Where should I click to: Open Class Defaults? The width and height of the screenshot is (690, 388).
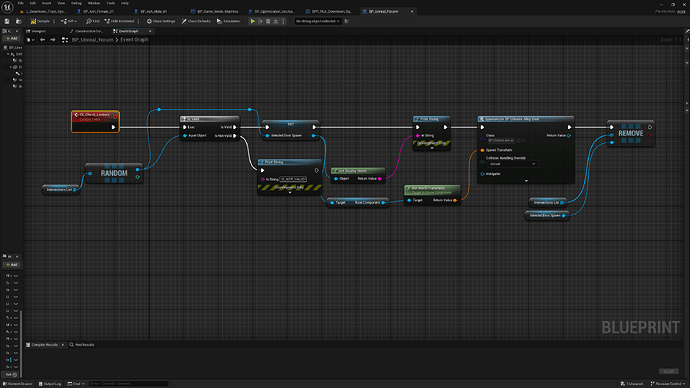[196, 21]
